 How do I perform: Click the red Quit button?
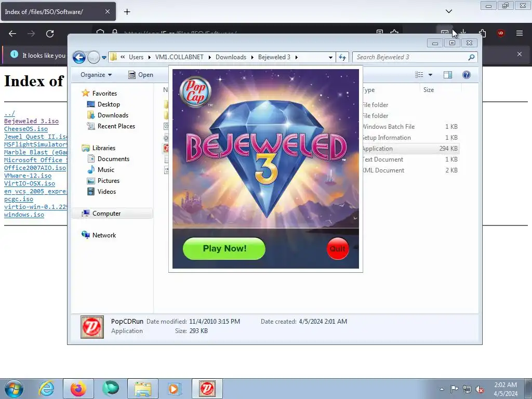(x=338, y=249)
